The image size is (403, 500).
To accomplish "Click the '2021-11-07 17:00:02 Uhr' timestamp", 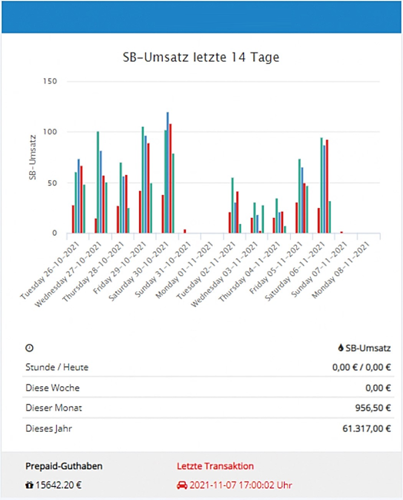I will tap(241, 485).
